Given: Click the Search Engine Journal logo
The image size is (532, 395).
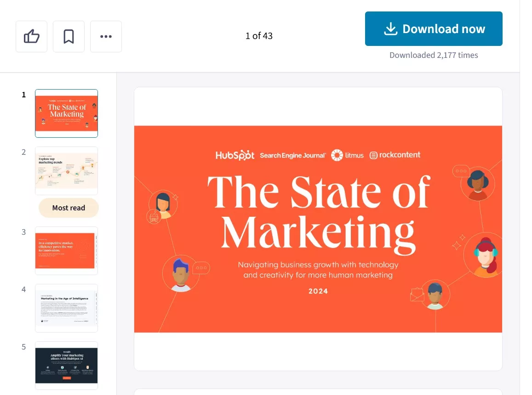Looking at the screenshot, I should tap(293, 155).
